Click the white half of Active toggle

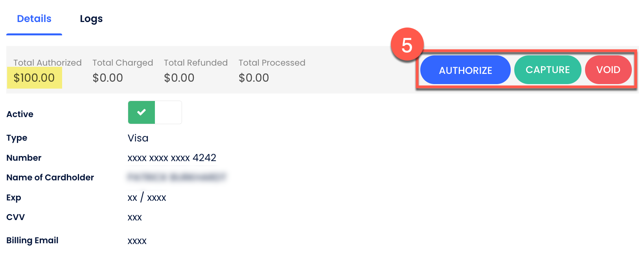168,112
